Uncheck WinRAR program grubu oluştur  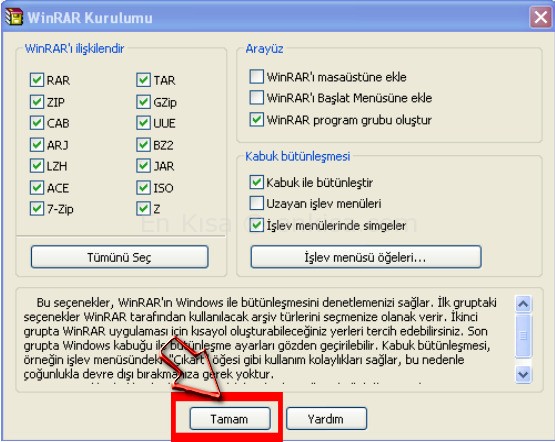(257, 120)
